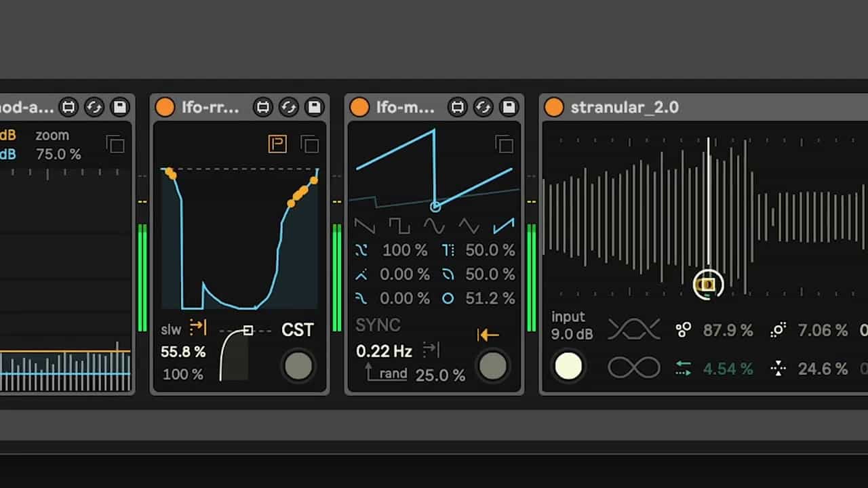Click the CST button in lfo-rr
The width and height of the screenshot is (868, 488).
tap(298, 330)
